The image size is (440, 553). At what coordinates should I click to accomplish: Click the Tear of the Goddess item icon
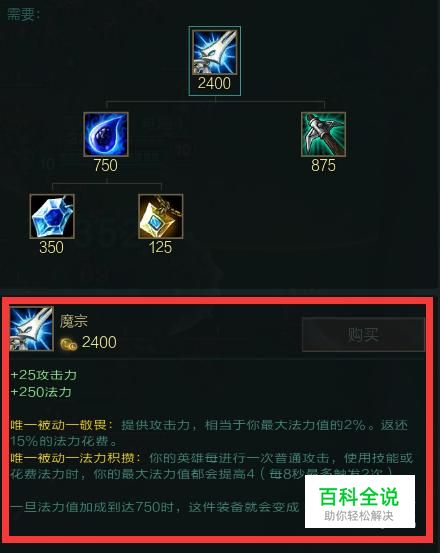(x=106, y=134)
